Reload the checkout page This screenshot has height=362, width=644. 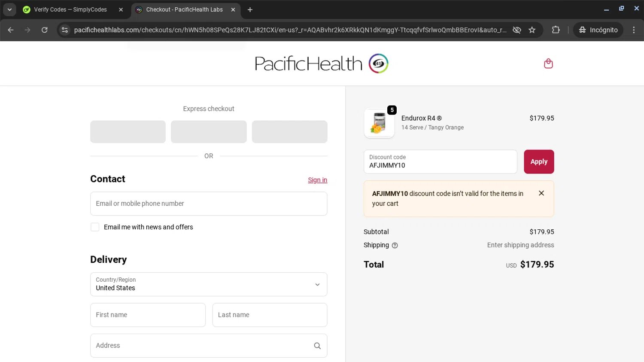coord(45,30)
